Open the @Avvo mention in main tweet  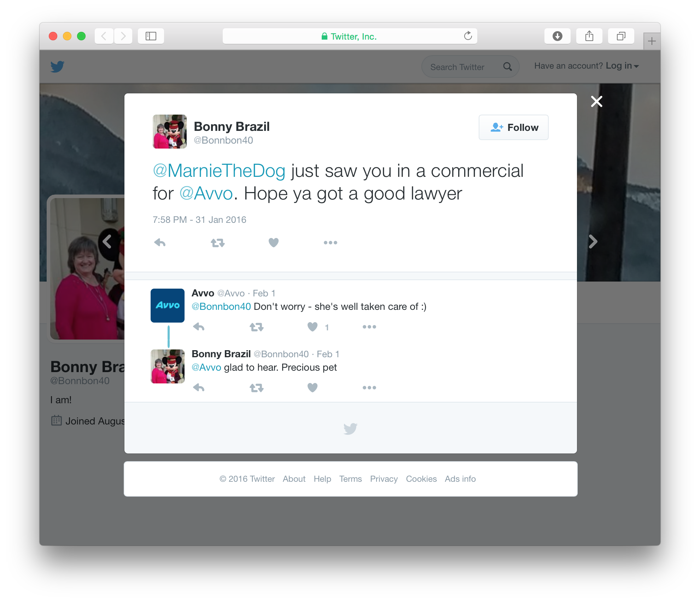[x=206, y=193]
